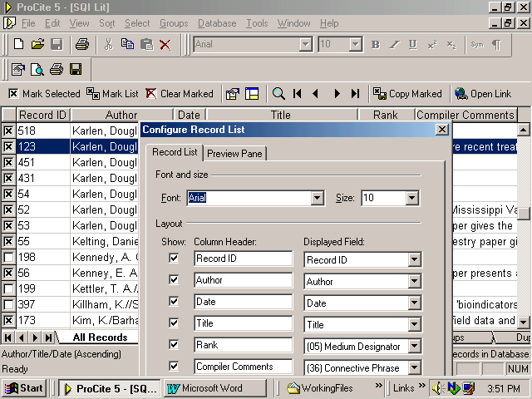The width and height of the screenshot is (532, 399).
Task: Open the toolbar Arial font dropdown
Action: click(306, 44)
